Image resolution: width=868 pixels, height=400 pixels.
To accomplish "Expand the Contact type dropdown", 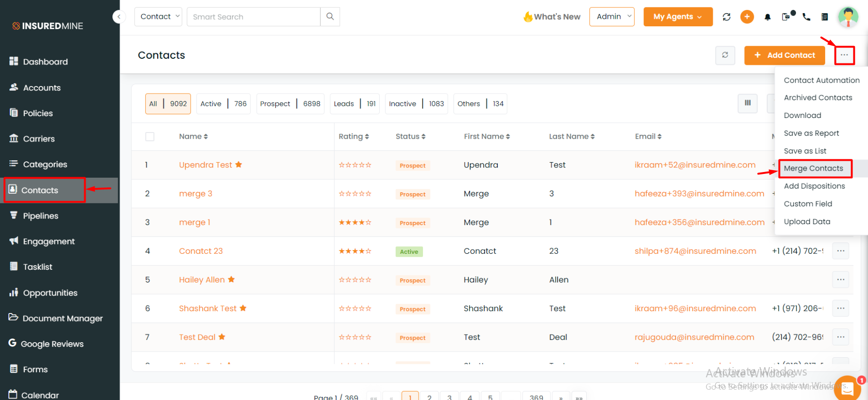I will tap(158, 17).
